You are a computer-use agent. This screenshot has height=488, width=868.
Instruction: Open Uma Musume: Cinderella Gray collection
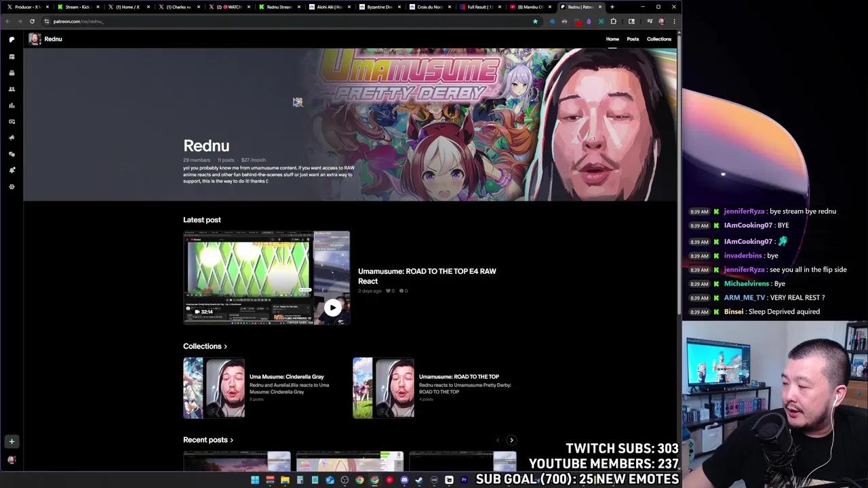tap(286, 377)
